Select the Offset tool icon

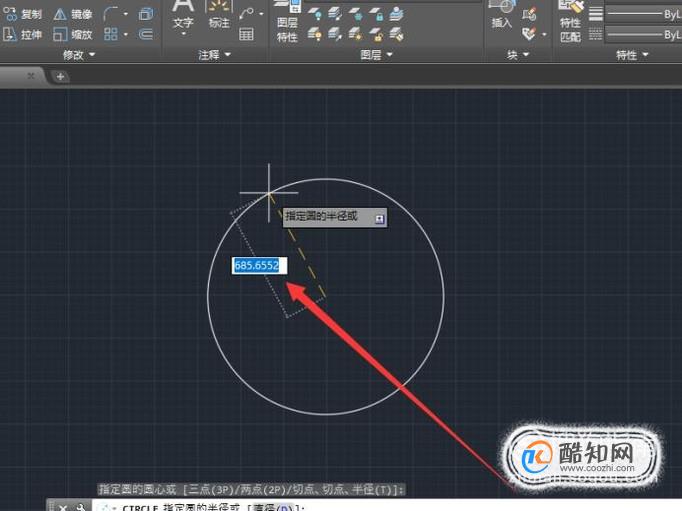click(x=146, y=34)
